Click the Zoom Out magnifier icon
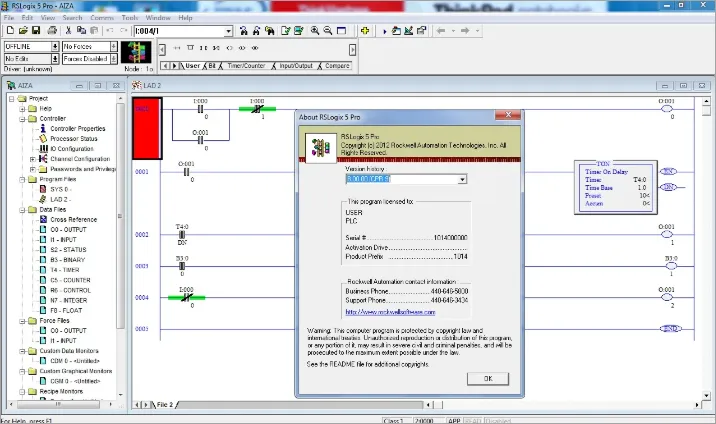 click(x=327, y=31)
